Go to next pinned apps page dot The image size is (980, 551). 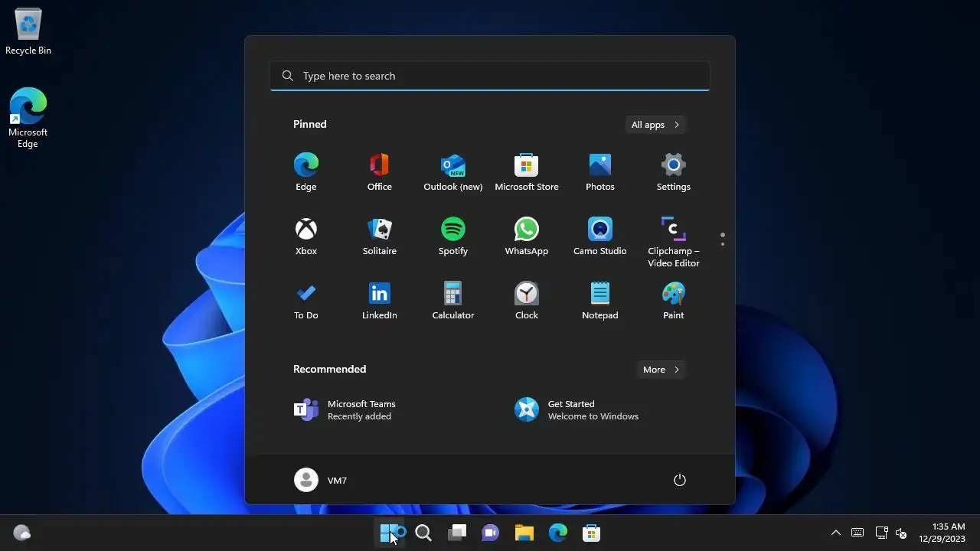coord(723,244)
